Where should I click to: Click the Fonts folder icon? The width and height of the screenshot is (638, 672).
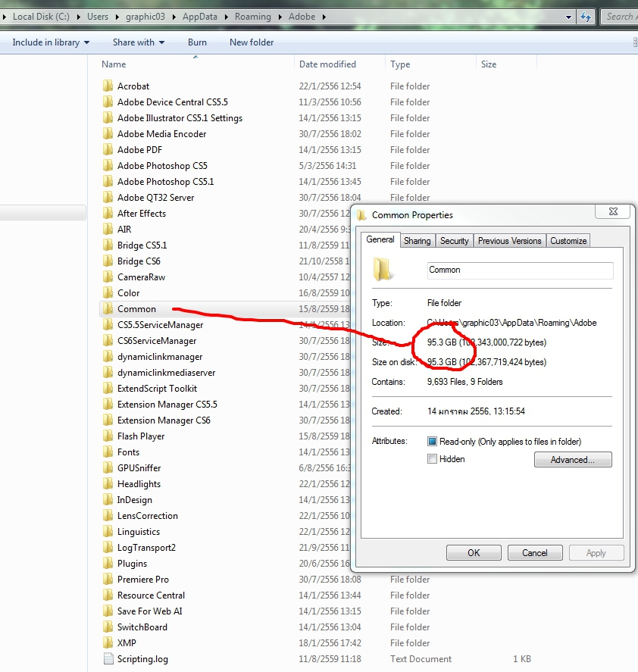coord(108,452)
